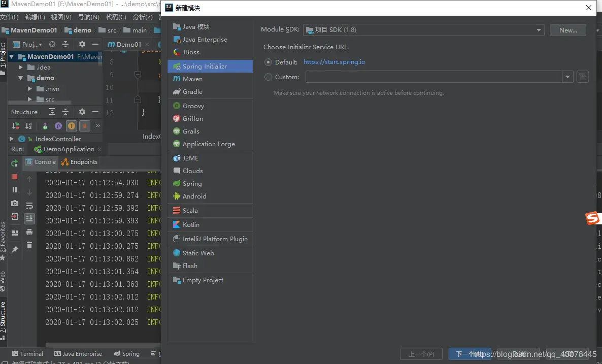Click the Custom URL input field
This screenshot has width=602, height=364.
click(x=434, y=77)
